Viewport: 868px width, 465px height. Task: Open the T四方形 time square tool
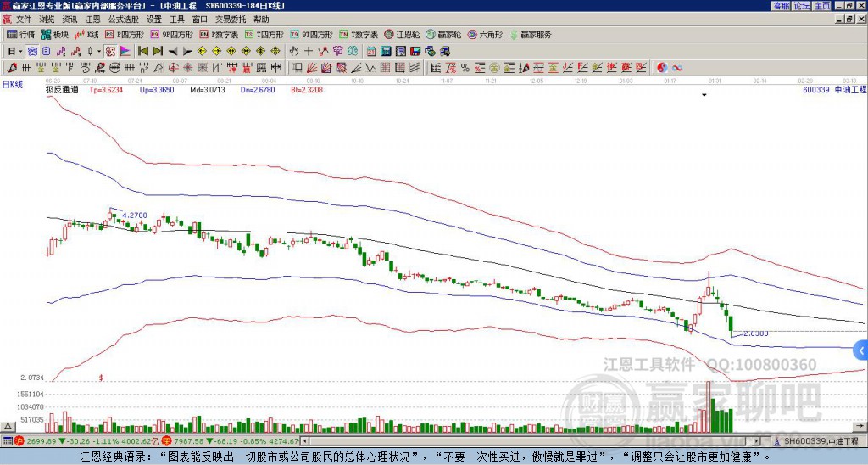coord(264,34)
